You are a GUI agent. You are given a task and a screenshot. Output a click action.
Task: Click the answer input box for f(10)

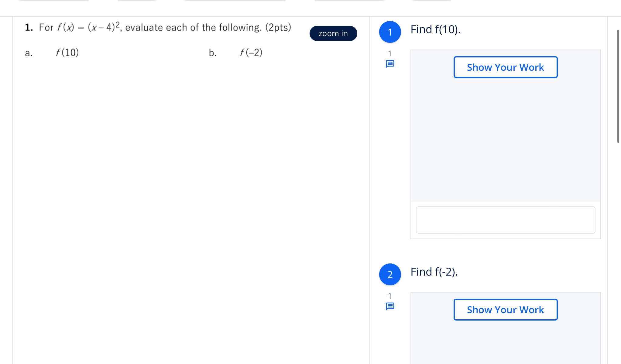pyautogui.click(x=506, y=220)
